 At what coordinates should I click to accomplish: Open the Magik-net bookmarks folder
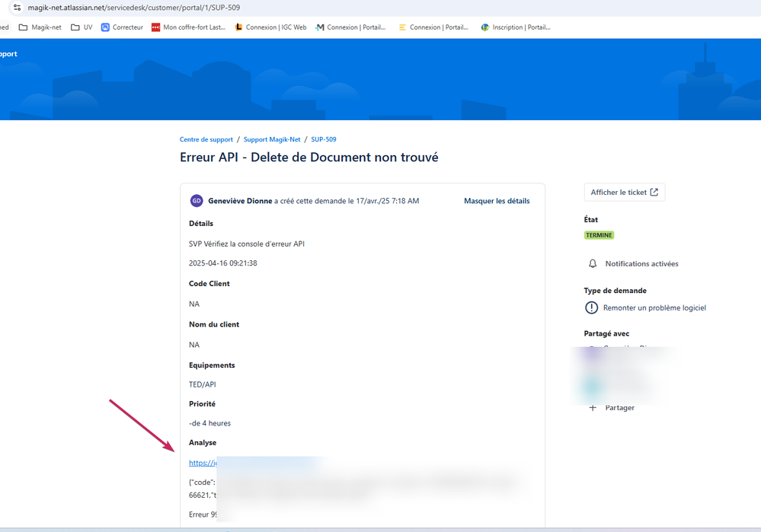(40, 27)
